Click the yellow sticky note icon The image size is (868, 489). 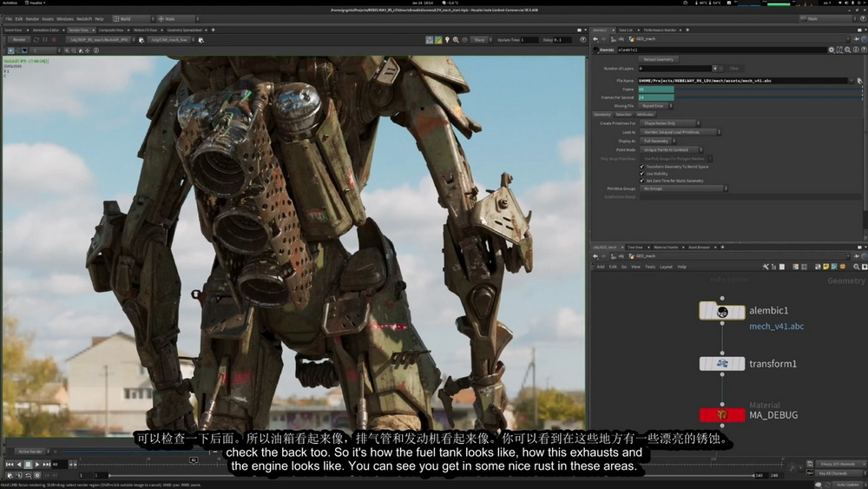tap(826, 267)
